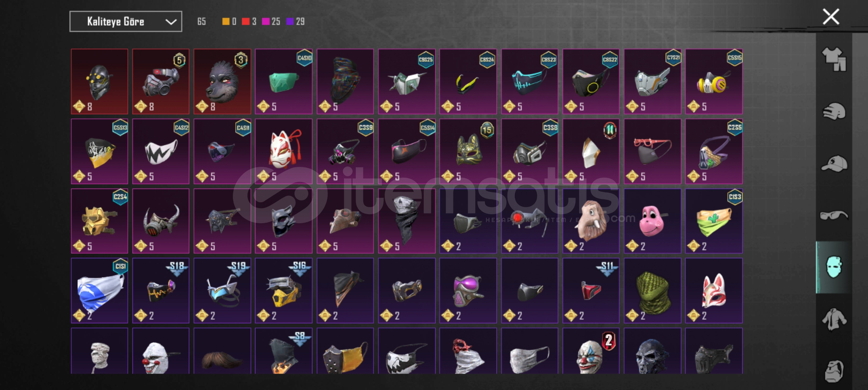Image resolution: width=868 pixels, height=390 pixels.
Task: Open the outfit sets category icon
Action: point(834,58)
